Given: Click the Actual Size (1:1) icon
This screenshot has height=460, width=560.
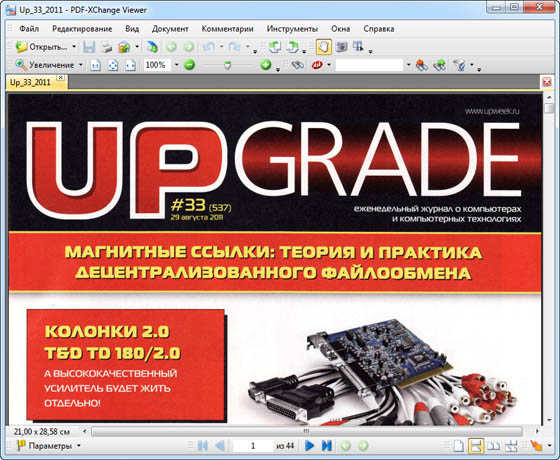Looking at the screenshot, I should pos(95,65).
